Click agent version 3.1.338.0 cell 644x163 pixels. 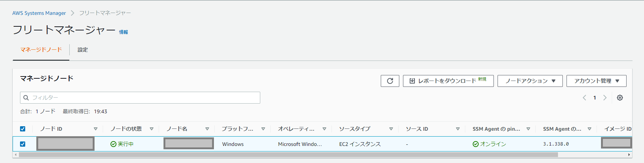click(x=556, y=144)
